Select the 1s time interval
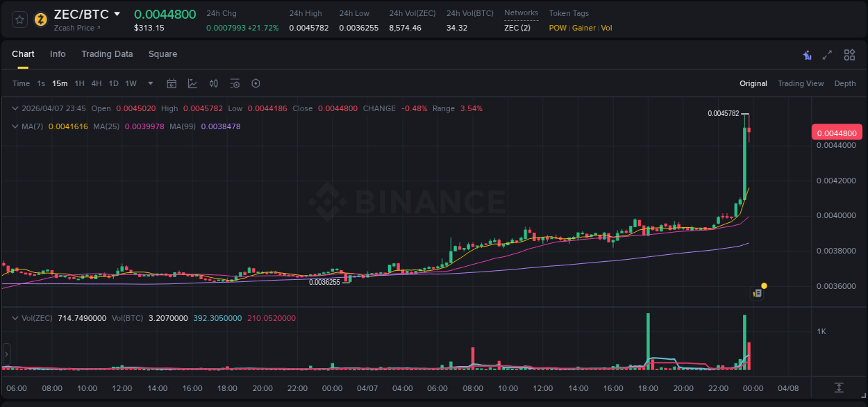The width and height of the screenshot is (868, 407). pyautogui.click(x=41, y=83)
